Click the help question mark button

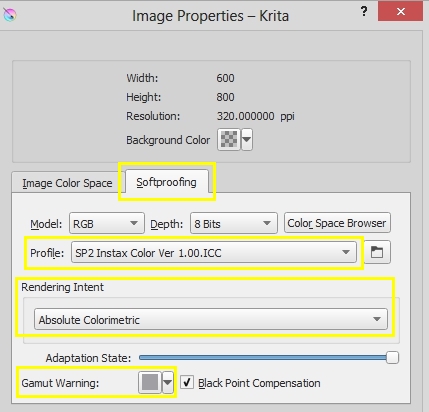point(364,12)
